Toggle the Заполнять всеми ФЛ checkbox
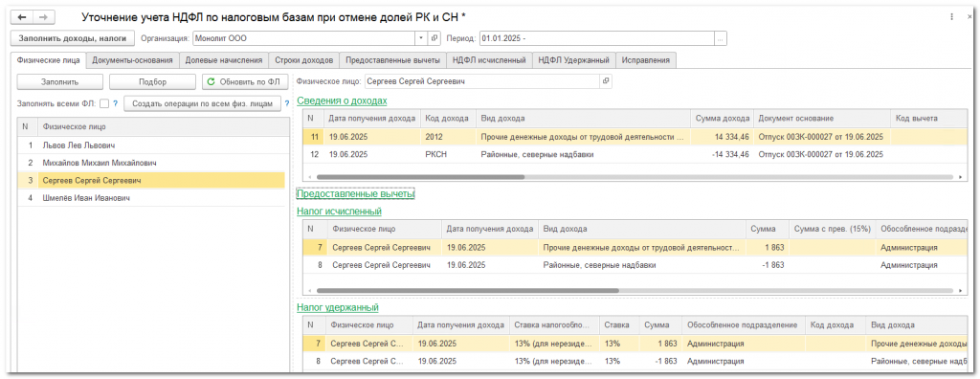 (104, 103)
